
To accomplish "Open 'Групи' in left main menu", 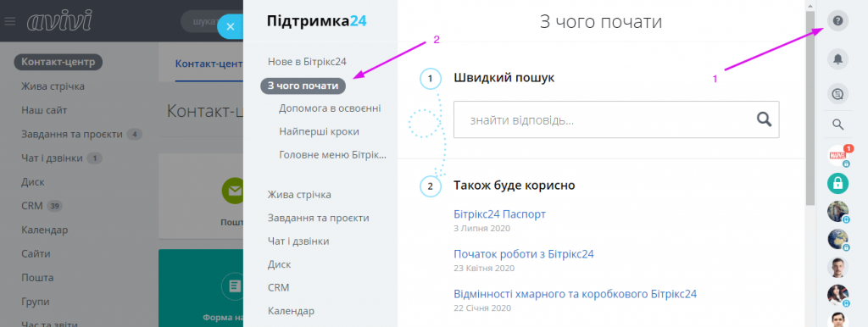I will point(36,302).
